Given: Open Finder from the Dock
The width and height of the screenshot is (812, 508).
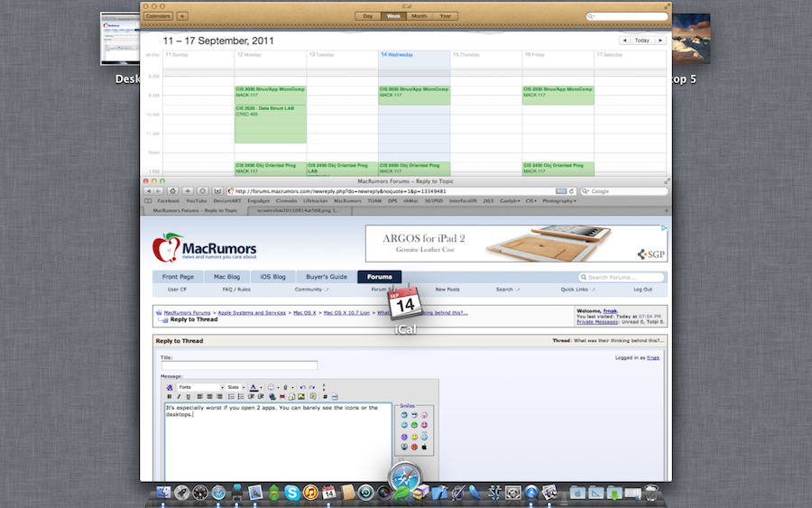Looking at the screenshot, I should [163, 493].
